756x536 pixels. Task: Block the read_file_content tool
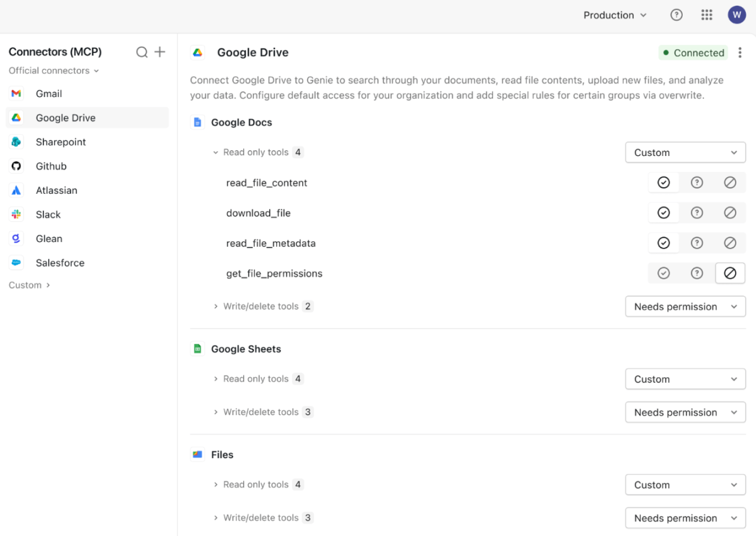tap(731, 183)
